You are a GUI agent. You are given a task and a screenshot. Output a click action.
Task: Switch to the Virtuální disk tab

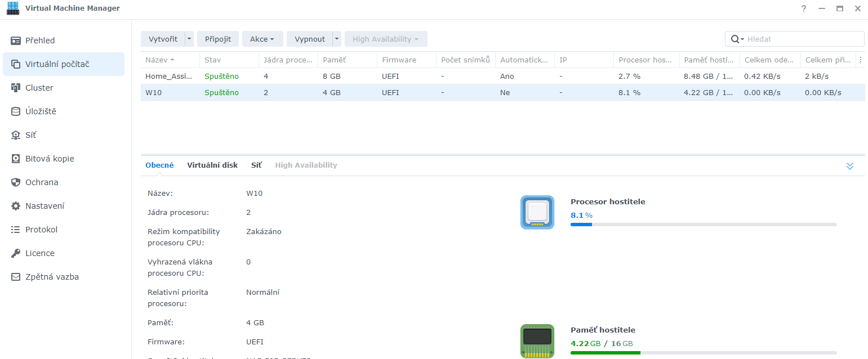point(212,165)
